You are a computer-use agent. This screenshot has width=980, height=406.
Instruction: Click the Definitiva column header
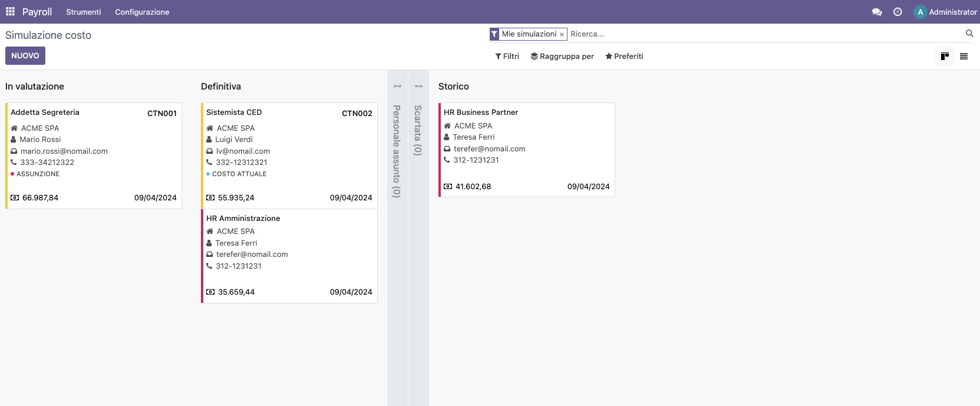pos(221,87)
